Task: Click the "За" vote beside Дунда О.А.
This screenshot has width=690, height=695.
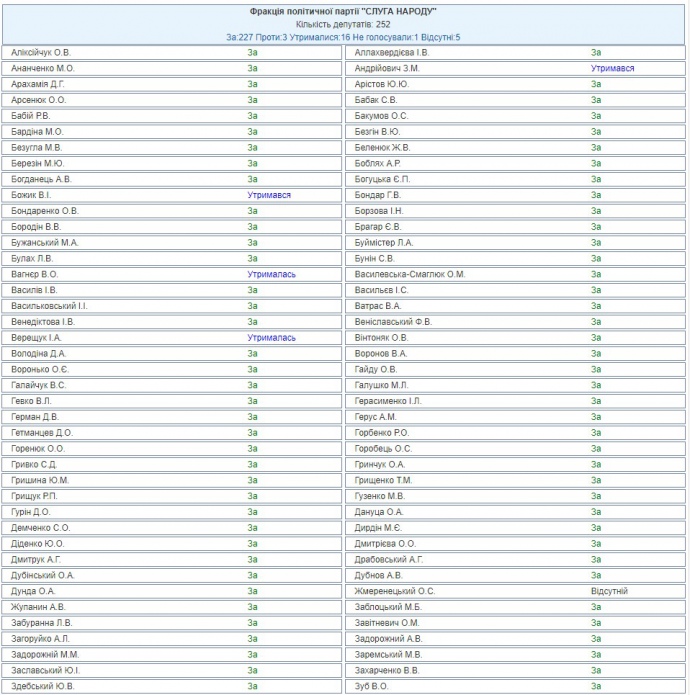Action: point(252,591)
